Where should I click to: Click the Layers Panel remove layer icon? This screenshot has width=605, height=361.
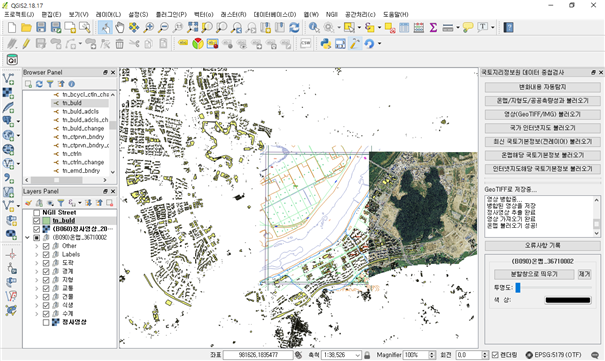pyautogui.click(x=110, y=202)
